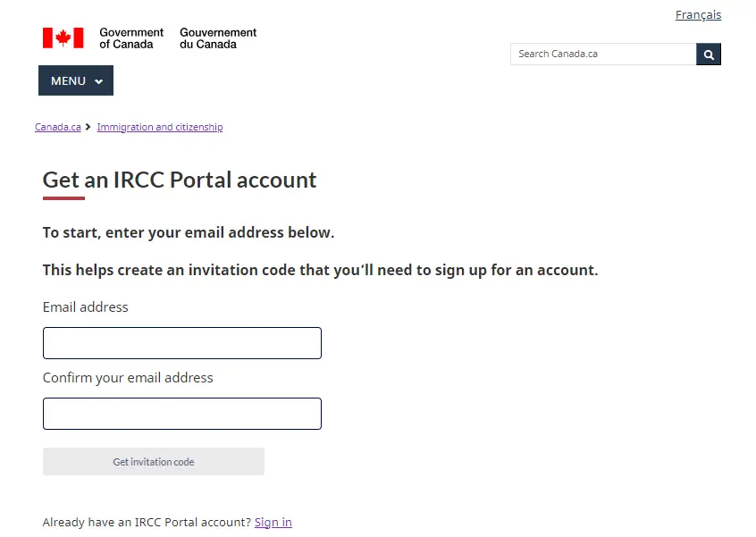This screenshot has height=537, width=756.
Task: Click the Search Canada.ca text box
Action: click(602, 54)
